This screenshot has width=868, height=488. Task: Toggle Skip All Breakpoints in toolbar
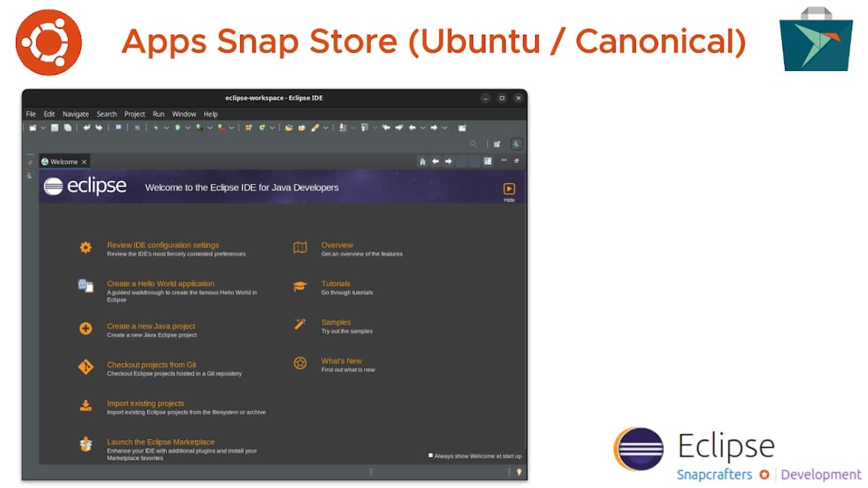136,128
